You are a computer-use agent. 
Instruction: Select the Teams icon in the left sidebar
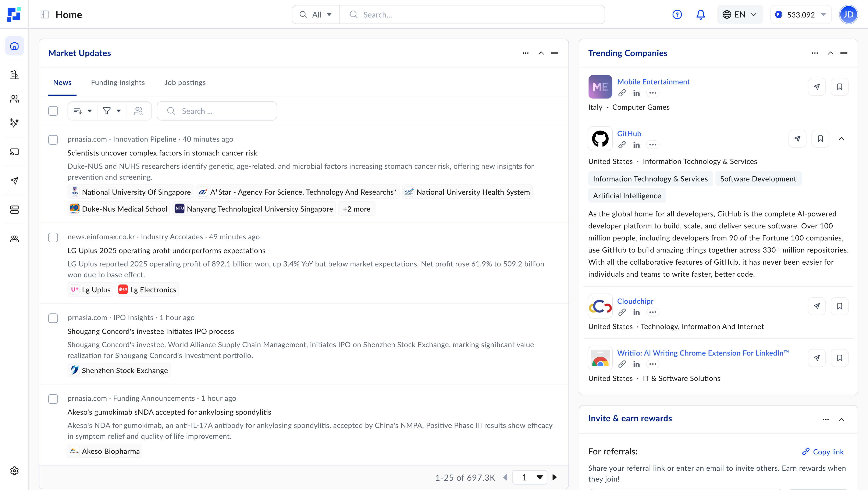[14, 239]
